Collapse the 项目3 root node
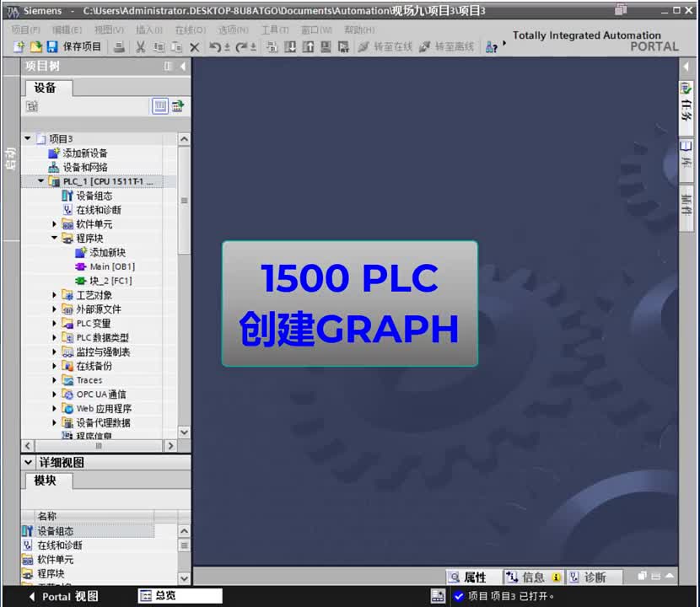The height and width of the screenshot is (607, 700). [28, 138]
